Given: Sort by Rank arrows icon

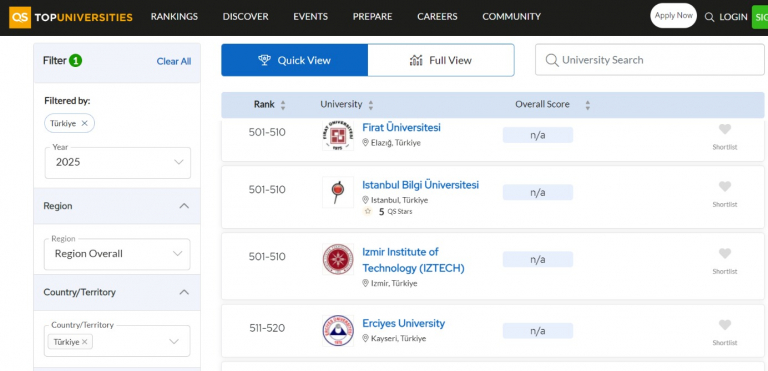Looking at the screenshot, I should [283, 105].
